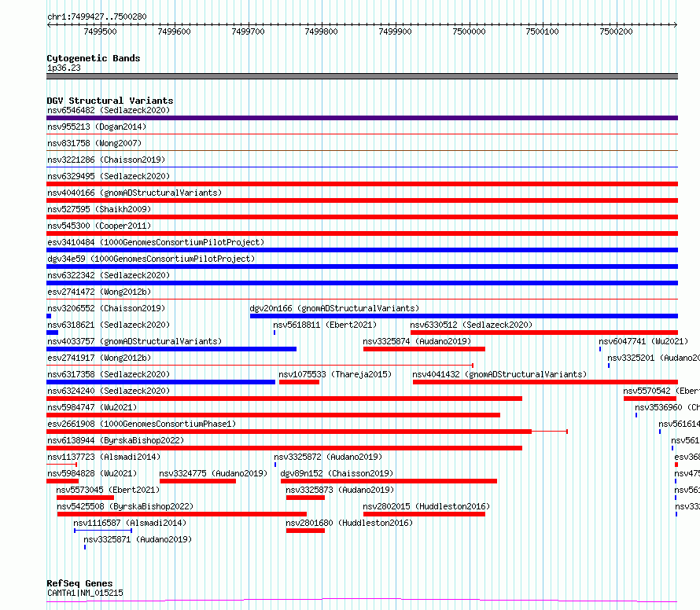Click nsv5425508 (ByrskaBishop2022) label
The width and height of the screenshot is (700, 610).
point(125,506)
